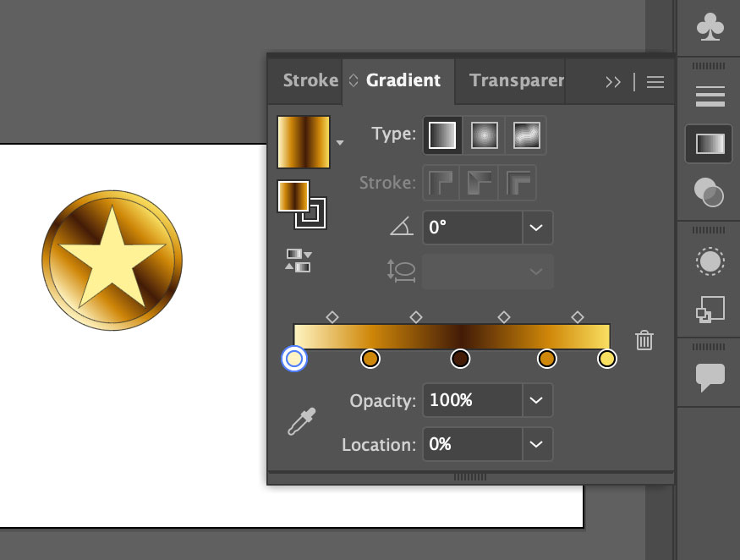
Task: Open the Gradient panel hamburger menu
Action: point(655,82)
